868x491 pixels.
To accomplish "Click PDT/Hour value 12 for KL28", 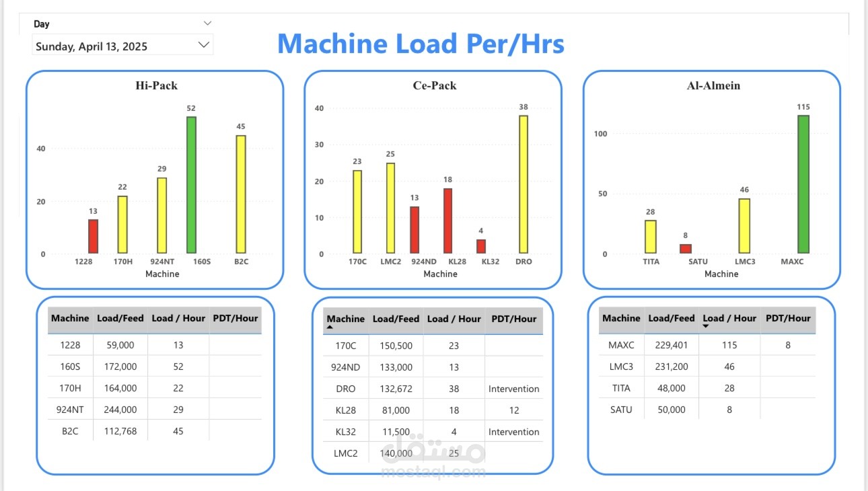I will (514, 410).
